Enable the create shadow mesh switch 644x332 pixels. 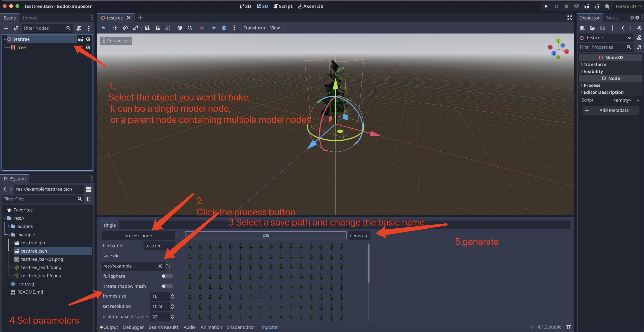(x=167, y=286)
